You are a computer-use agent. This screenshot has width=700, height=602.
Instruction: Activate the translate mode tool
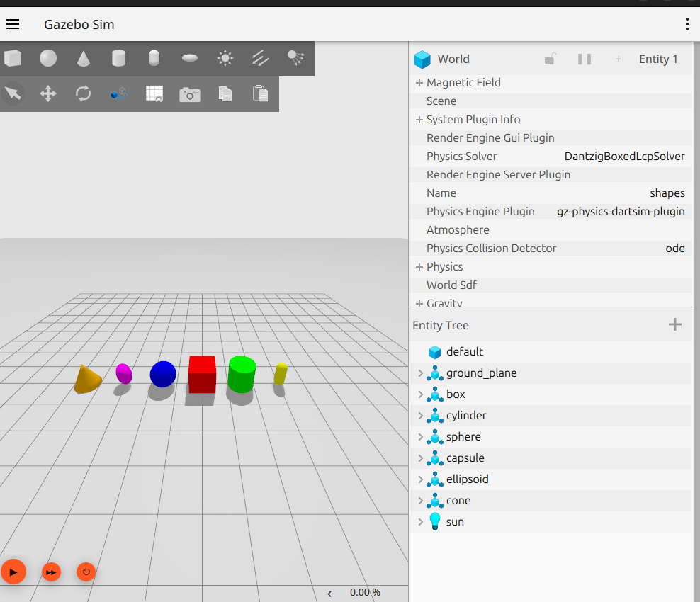click(x=48, y=93)
